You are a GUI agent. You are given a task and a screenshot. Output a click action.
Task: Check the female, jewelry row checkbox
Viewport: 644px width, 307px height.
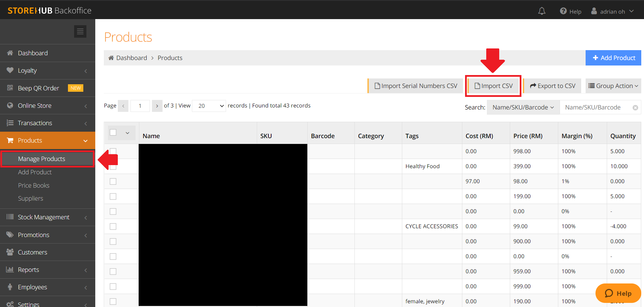coord(113,302)
